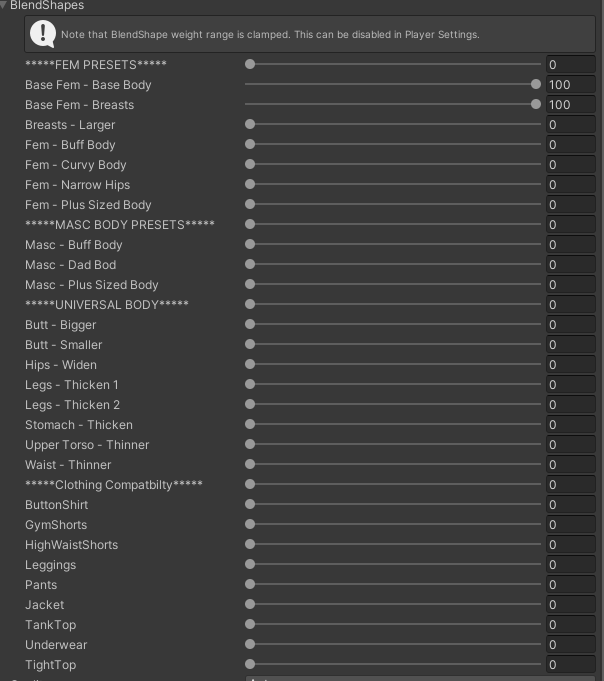This screenshot has width=604, height=681.
Task: Click the Base Fem - Base Body slider handle
Action: 537,85
